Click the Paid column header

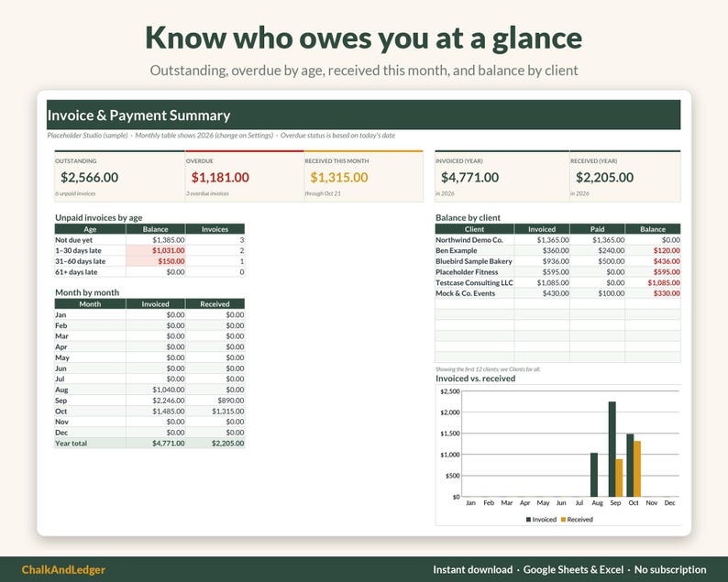(598, 229)
